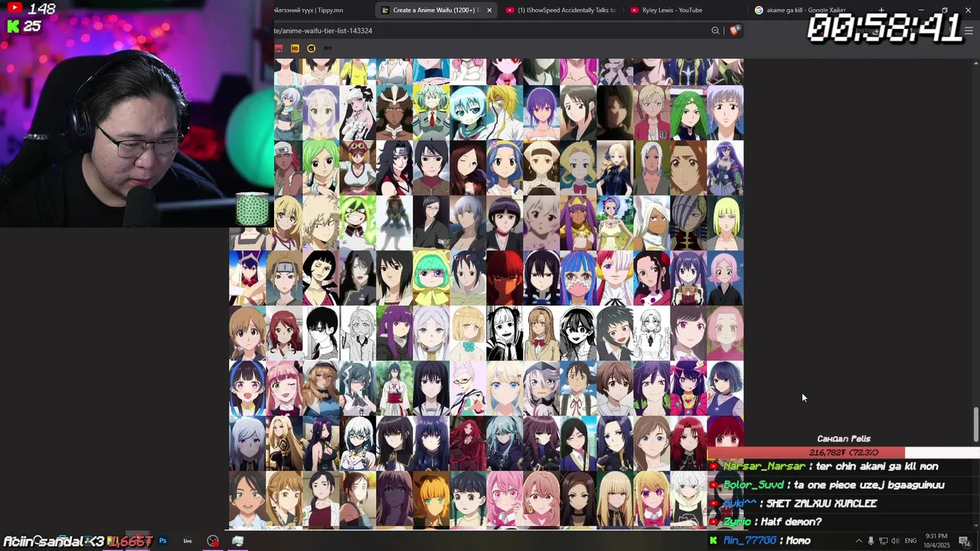Open the browser hamburger menu
The width and height of the screenshot is (980, 551).
point(969,31)
